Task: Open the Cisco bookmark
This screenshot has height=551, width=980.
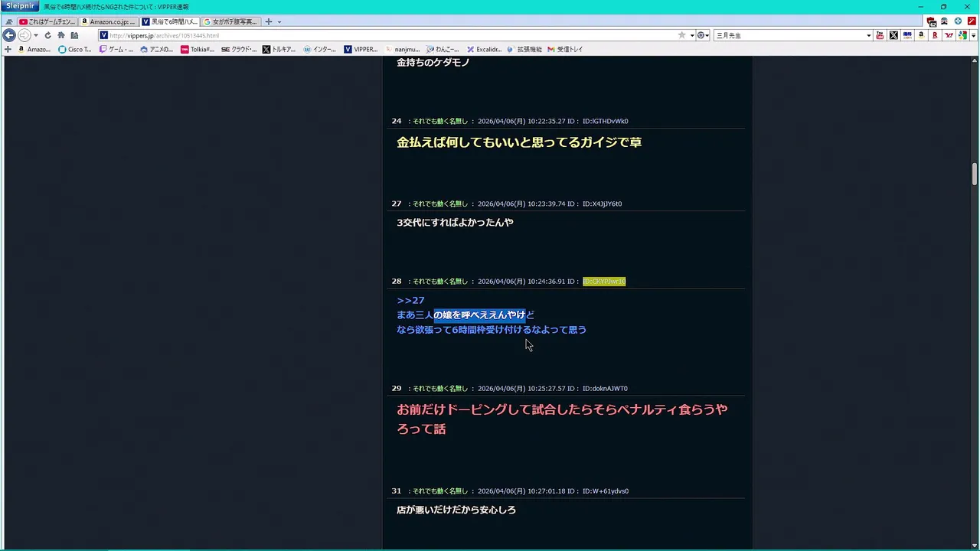Action: point(75,49)
